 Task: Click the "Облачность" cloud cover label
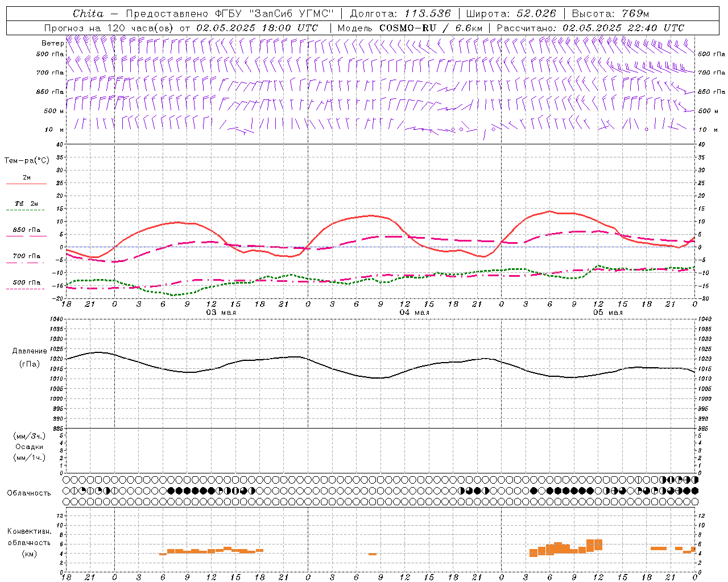[x=29, y=493]
